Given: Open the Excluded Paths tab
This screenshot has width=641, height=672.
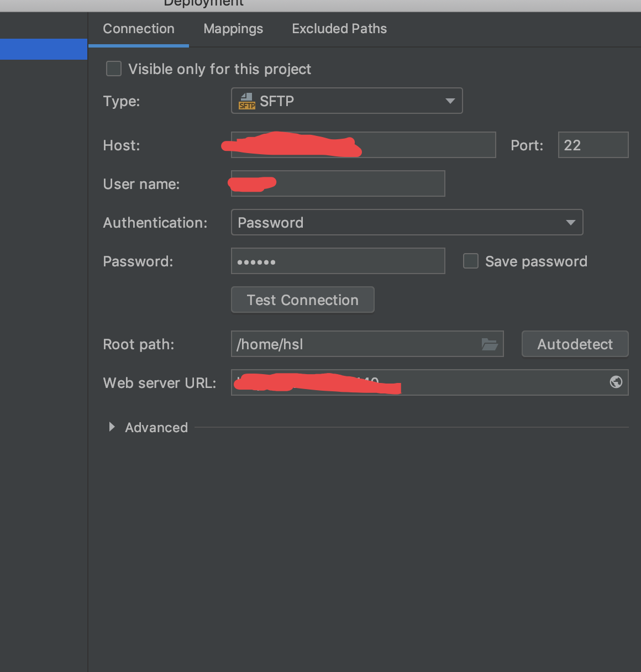Looking at the screenshot, I should point(339,29).
